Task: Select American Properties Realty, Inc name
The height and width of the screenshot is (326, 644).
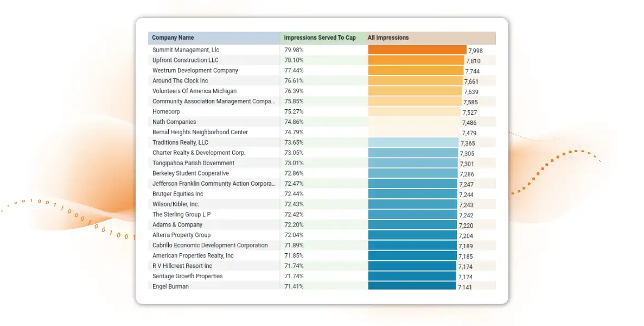Action: tap(193, 255)
